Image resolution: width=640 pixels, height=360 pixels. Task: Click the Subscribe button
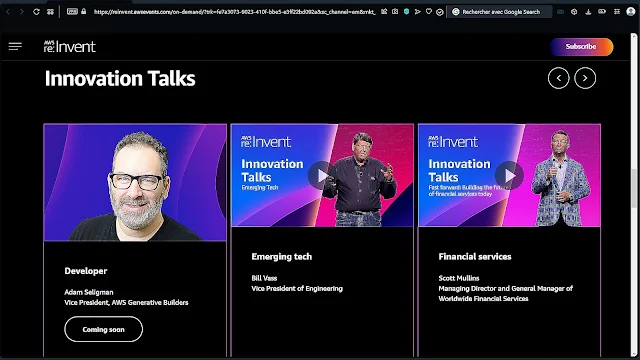pos(581,47)
